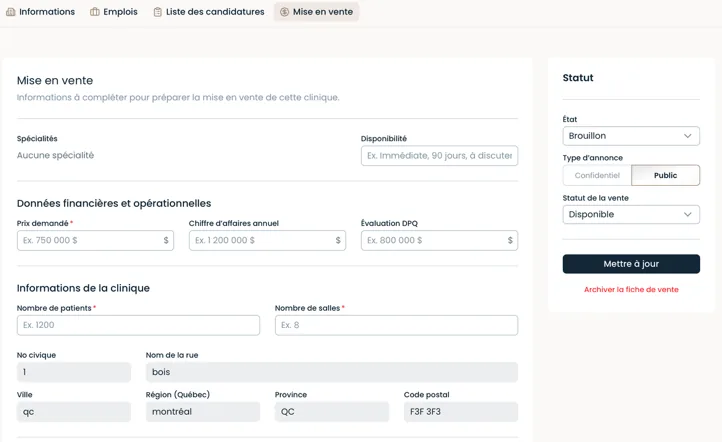Set announcement type to Public
The height and width of the screenshot is (442, 722).
coord(665,175)
